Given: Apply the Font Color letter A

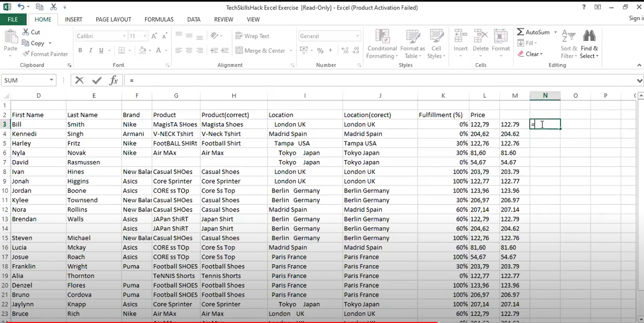Looking at the screenshot, I should click(158, 50).
